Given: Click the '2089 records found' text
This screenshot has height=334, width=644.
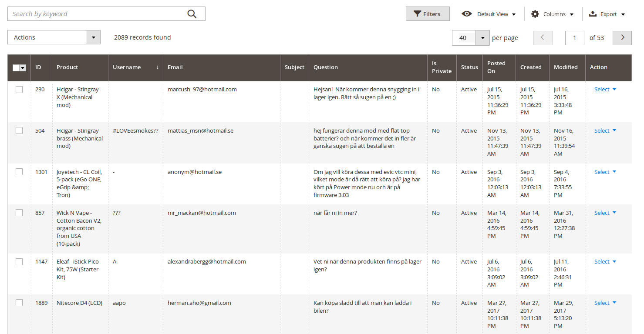Looking at the screenshot, I should tap(142, 37).
